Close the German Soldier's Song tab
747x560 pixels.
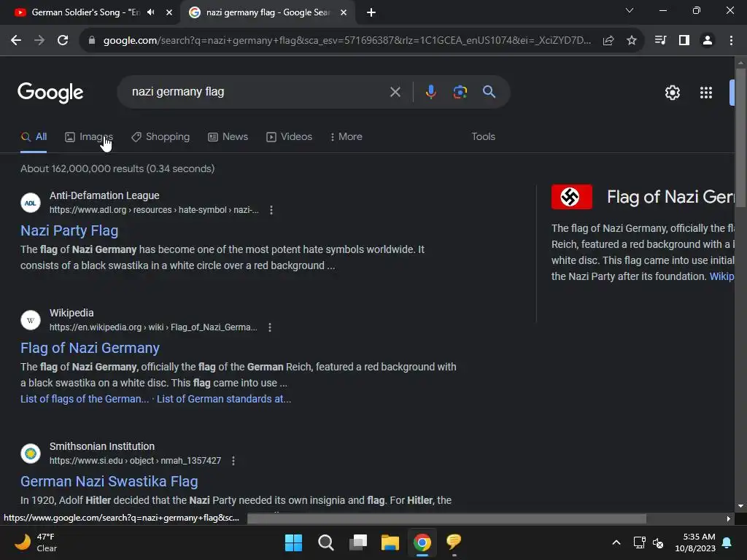(169, 12)
